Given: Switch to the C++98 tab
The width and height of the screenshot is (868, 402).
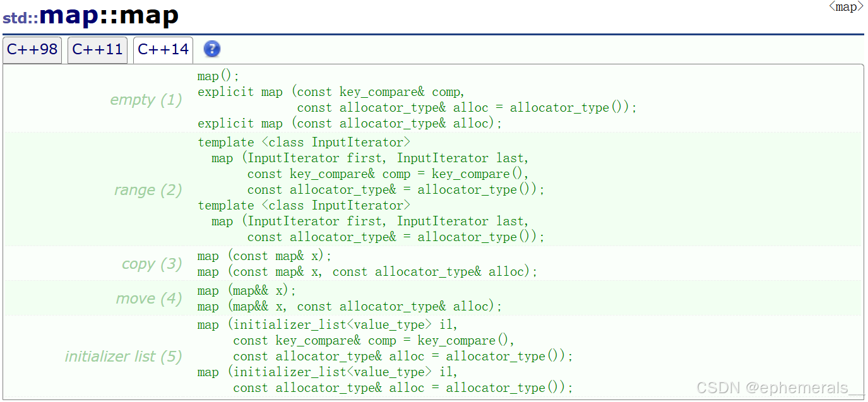Looking at the screenshot, I should [32, 49].
